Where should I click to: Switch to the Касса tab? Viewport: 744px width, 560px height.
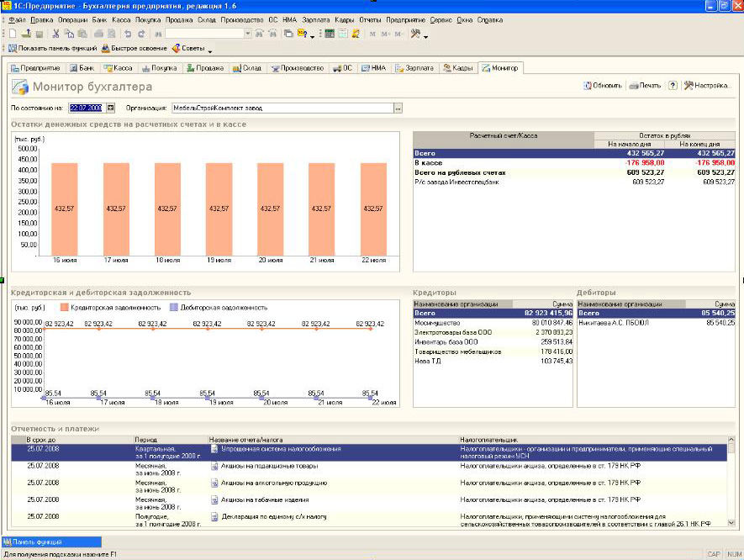click(119, 68)
